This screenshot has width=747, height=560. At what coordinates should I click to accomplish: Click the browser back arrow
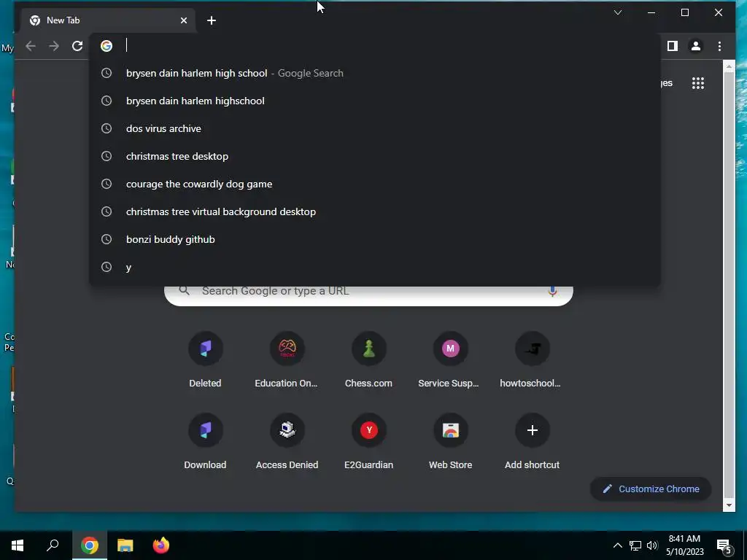tap(31, 46)
